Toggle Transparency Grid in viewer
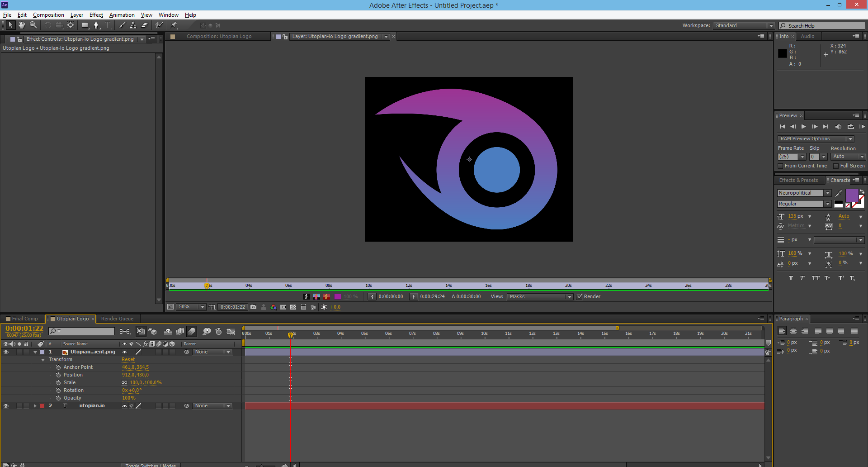Viewport: 868px width, 467px height. 293,307
